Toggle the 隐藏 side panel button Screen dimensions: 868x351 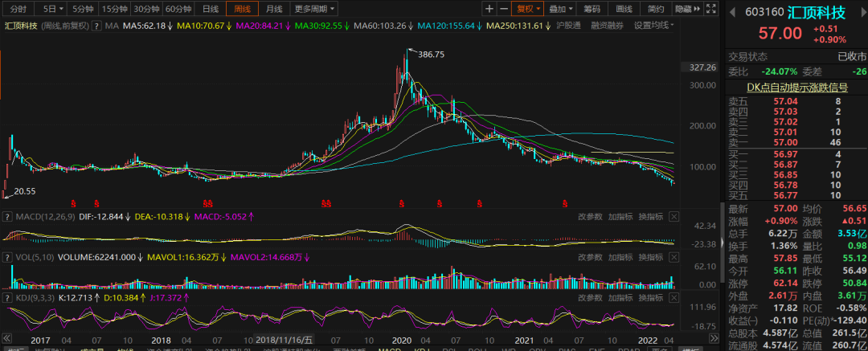[688, 9]
